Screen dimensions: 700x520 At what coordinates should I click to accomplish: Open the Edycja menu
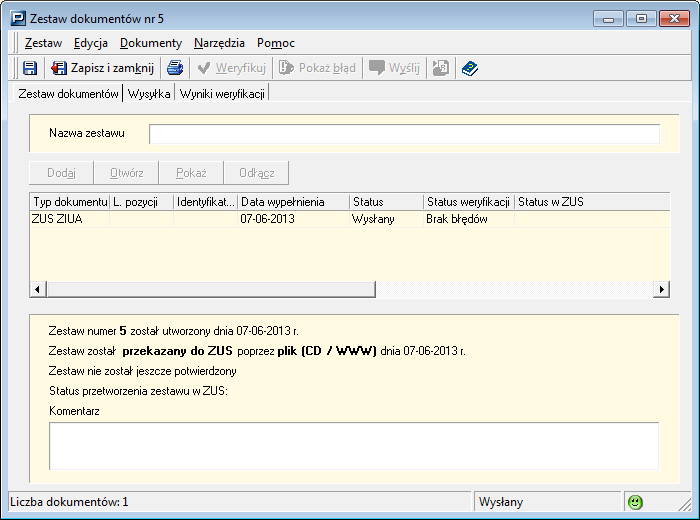pos(91,43)
